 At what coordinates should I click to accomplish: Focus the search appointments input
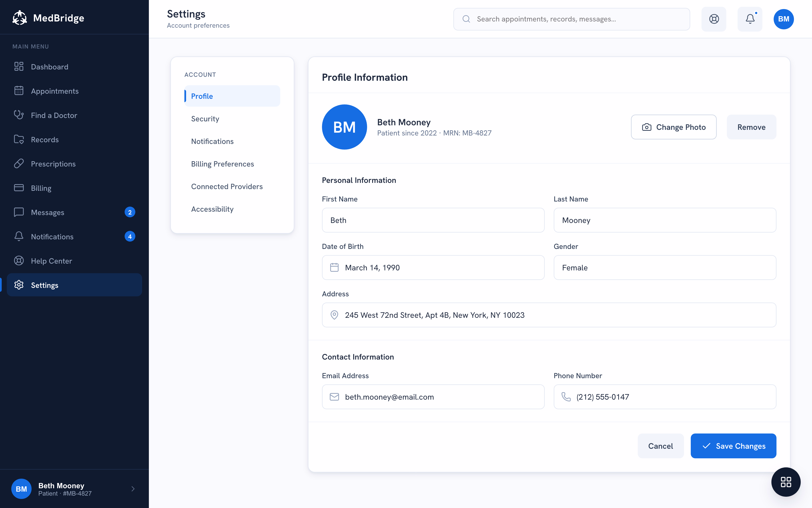tap(571, 19)
